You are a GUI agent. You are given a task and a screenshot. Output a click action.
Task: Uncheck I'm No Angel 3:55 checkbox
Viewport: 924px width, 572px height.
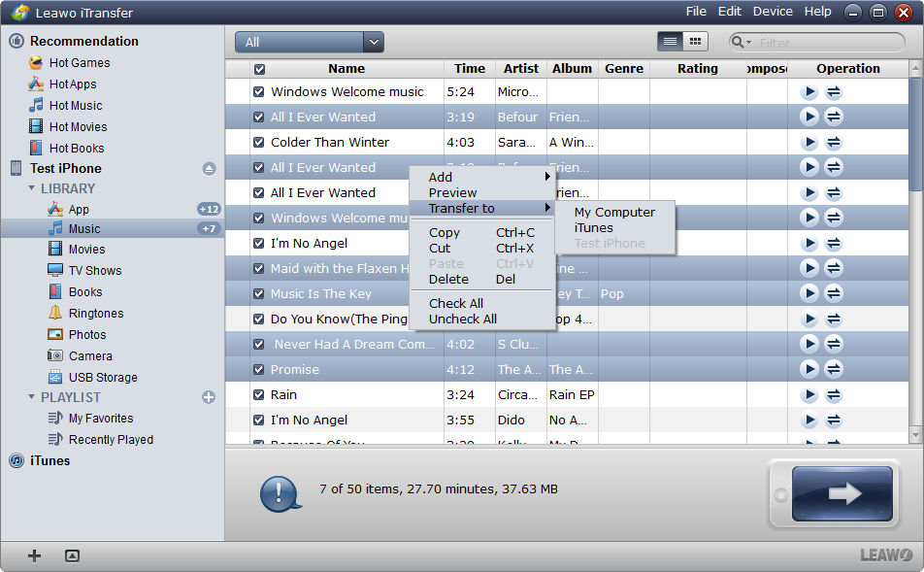click(259, 420)
